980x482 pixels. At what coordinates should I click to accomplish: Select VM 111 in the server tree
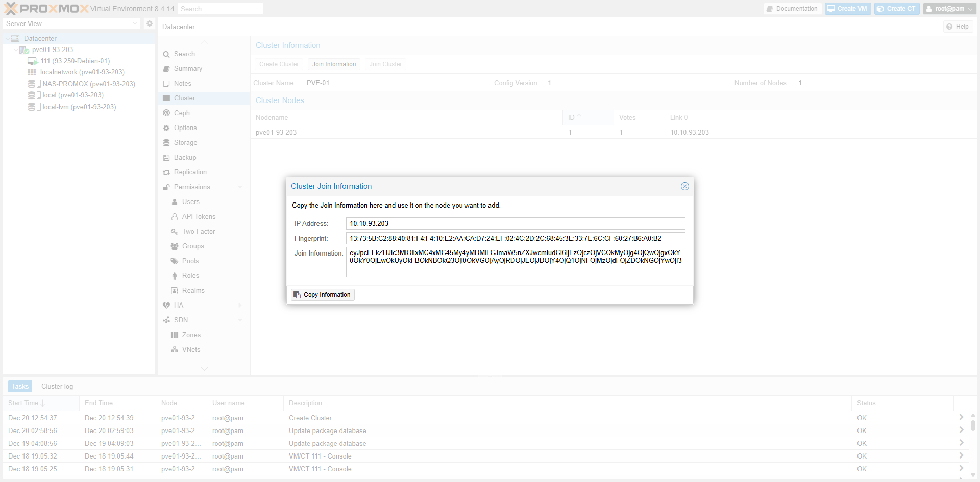coord(75,61)
